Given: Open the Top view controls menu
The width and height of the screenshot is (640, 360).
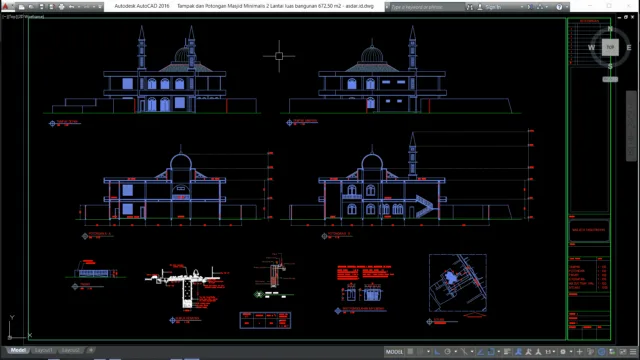Looking at the screenshot, I should 11,17.
